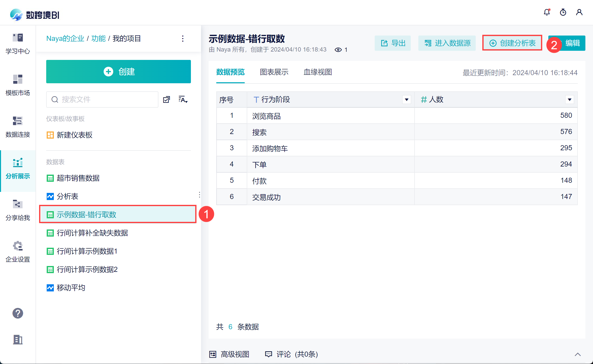The width and height of the screenshot is (593, 364).
Task: Click the timer clock icon in header
Action: pyautogui.click(x=563, y=12)
